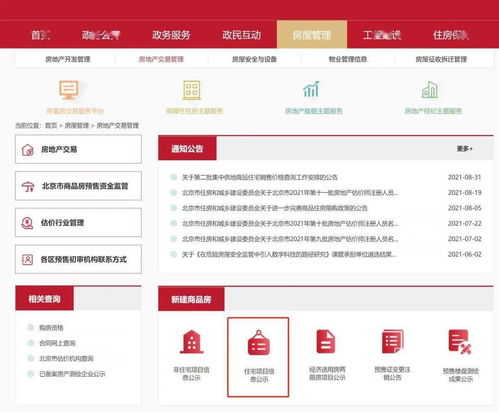Click the 各区预售初审机构联系方式 sidebar button
This screenshot has height=412, width=499.
(x=78, y=259)
